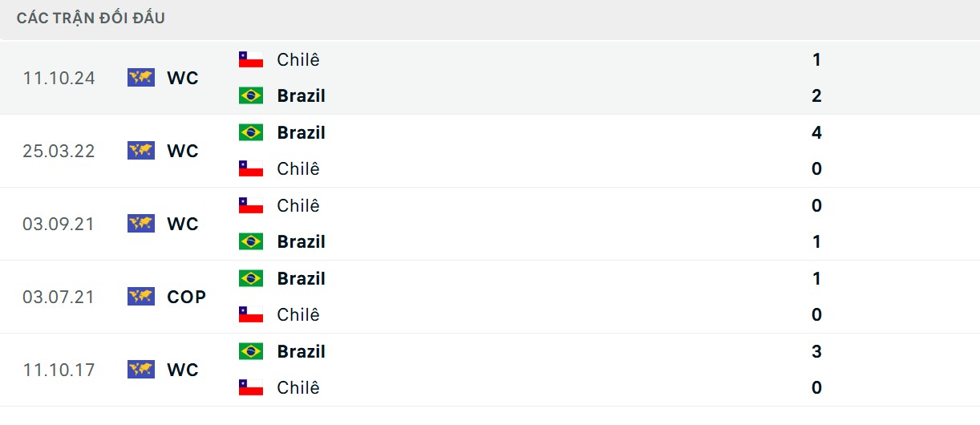Click Brazil's score 4 in 25.03.22 match

coord(816,132)
